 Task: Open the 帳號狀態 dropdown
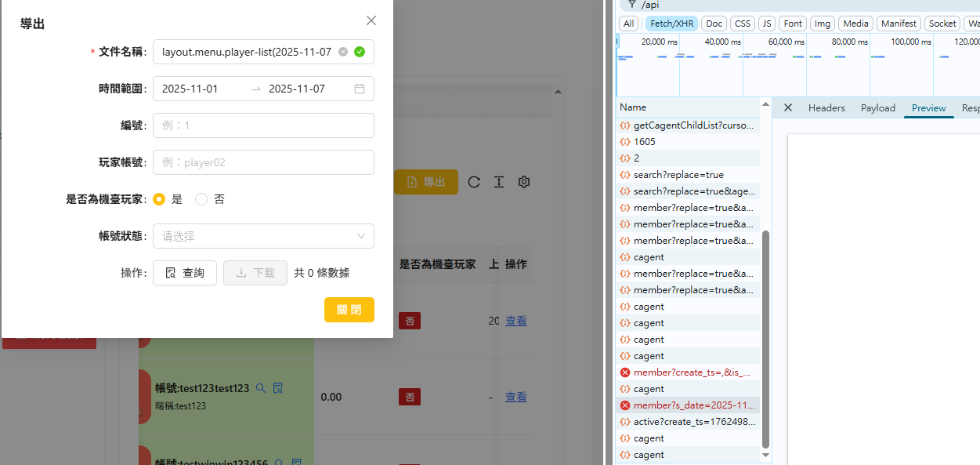point(263,236)
